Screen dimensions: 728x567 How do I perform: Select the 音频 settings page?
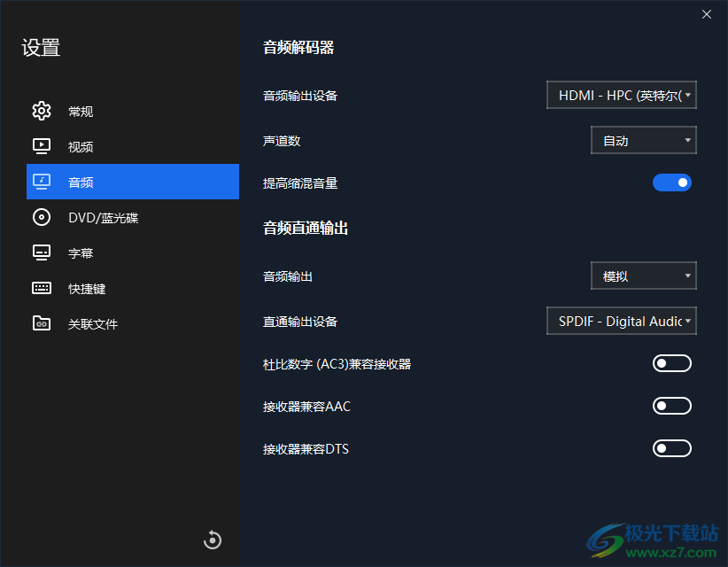tap(133, 182)
